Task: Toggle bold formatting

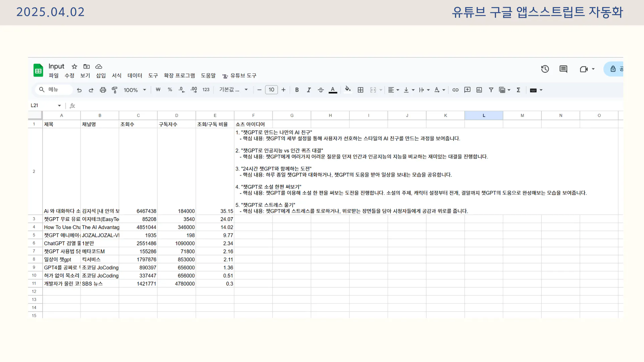Action: (x=297, y=90)
